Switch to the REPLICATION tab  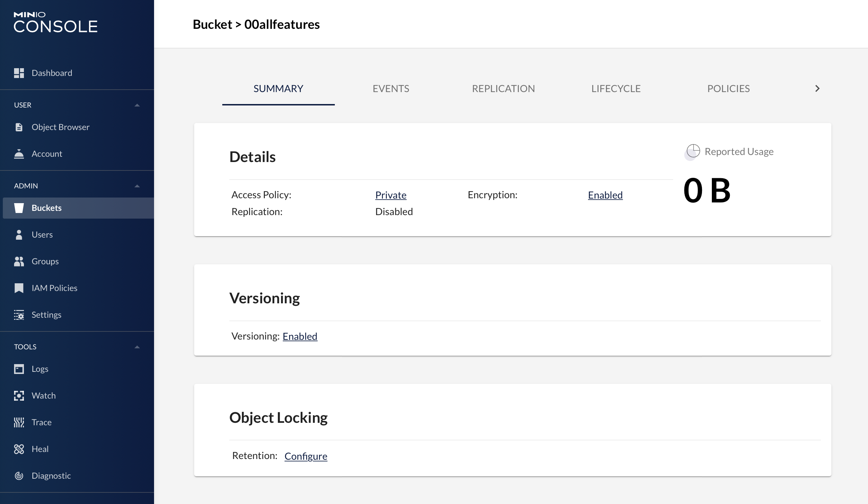coord(503,89)
